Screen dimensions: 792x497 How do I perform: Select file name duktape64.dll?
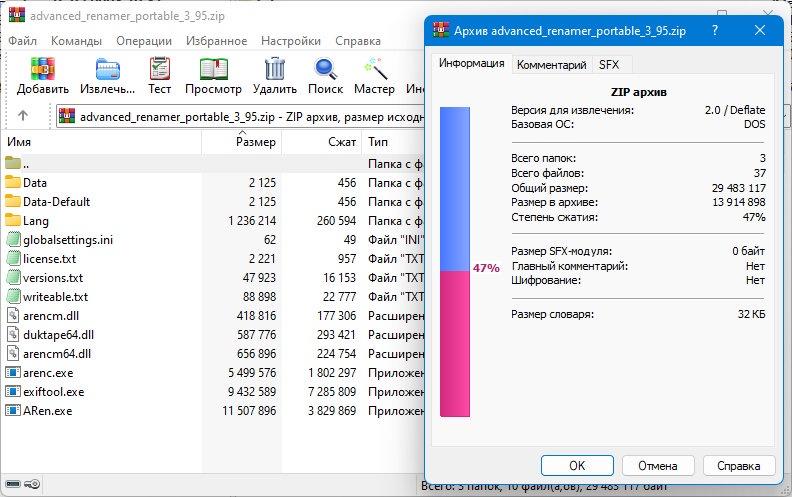(x=59, y=334)
